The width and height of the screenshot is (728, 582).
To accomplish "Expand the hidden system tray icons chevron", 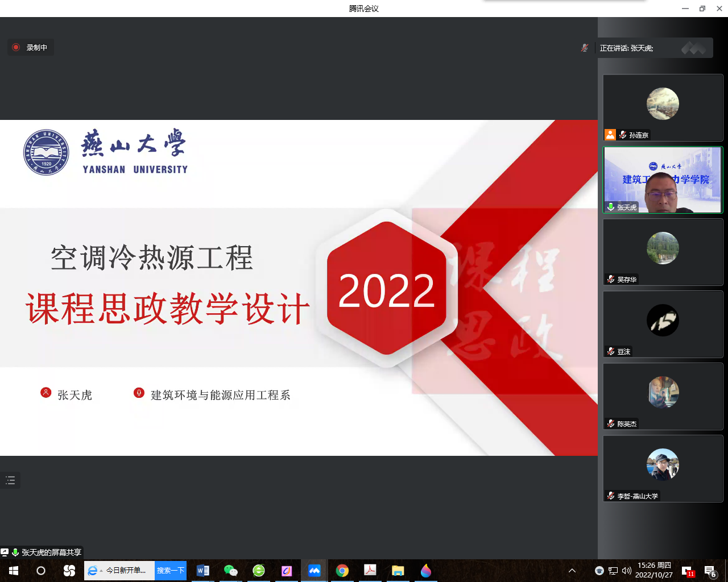I will click(572, 571).
